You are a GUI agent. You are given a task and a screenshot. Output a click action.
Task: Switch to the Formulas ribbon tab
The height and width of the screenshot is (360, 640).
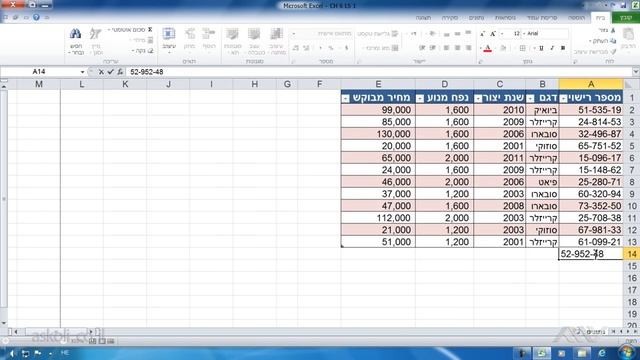pyautogui.click(x=505, y=18)
